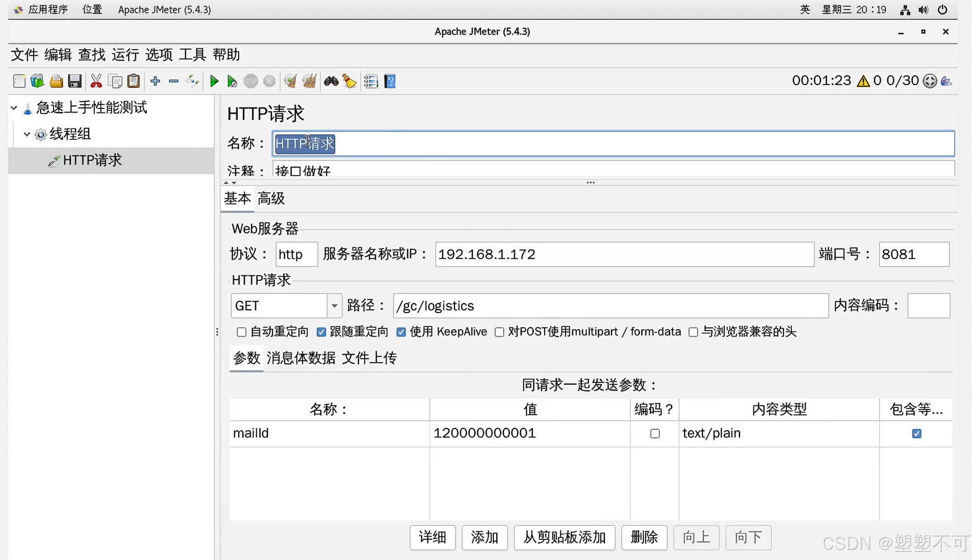Click the blue plus Expand All icon
Screen dimensions: 972x560
point(155,81)
